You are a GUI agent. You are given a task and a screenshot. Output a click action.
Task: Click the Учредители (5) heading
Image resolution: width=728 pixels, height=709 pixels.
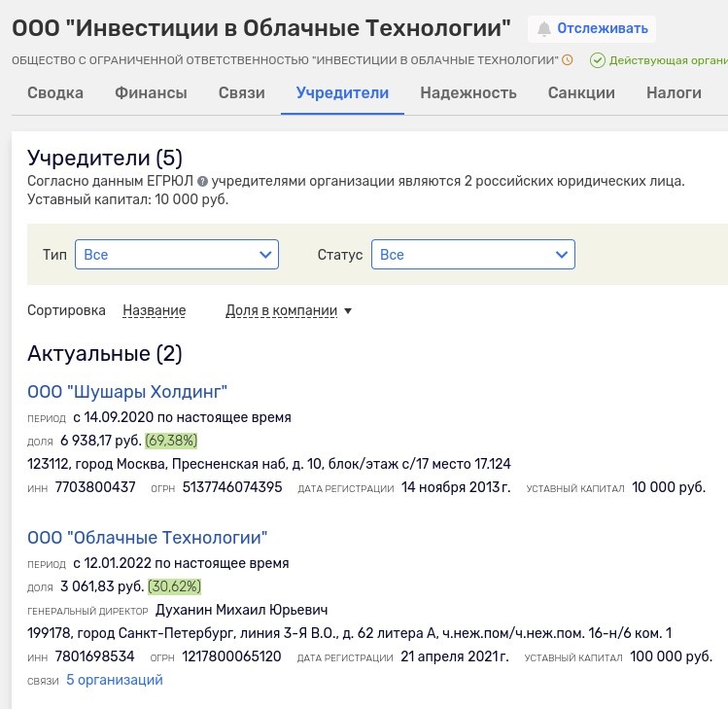point(105,158)
